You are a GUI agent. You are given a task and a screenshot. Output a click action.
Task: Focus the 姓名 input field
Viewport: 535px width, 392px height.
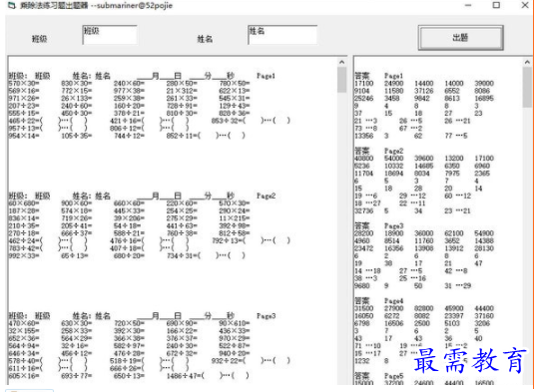click(282, 35)
